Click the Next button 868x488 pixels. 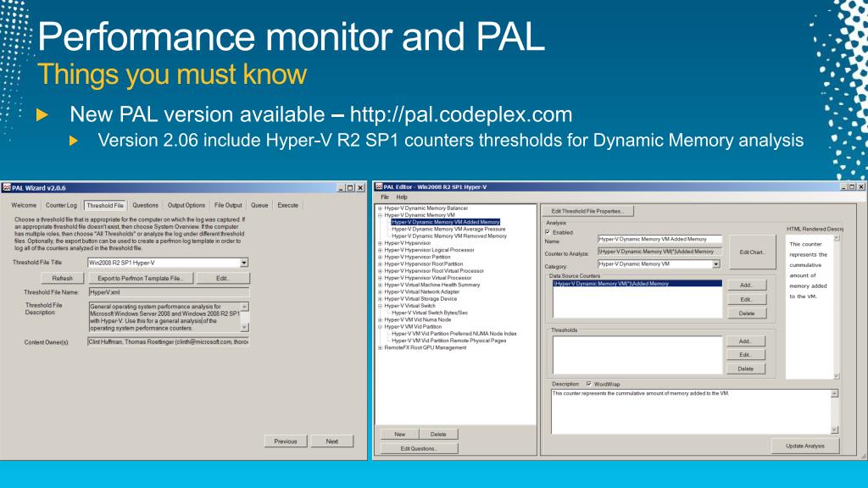331,441
